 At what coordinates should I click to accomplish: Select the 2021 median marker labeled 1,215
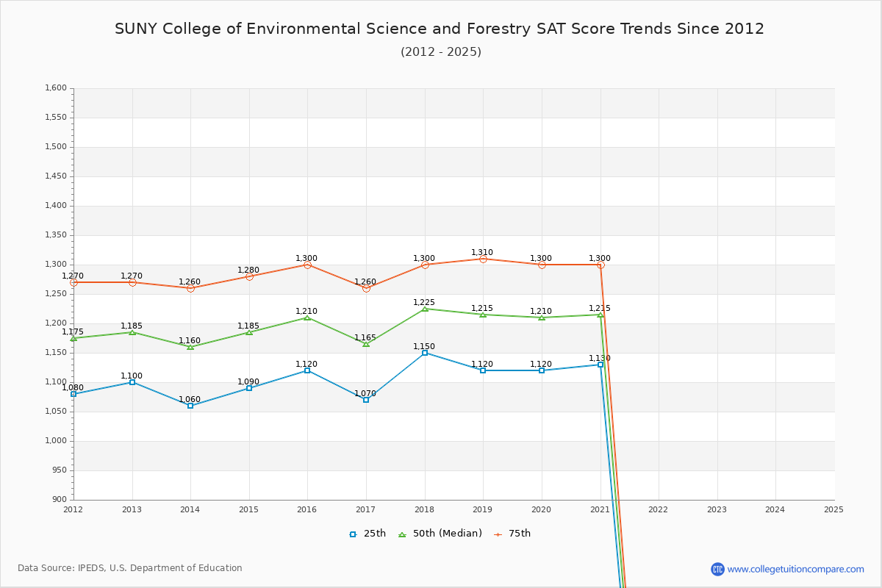(x=600, y=315)
